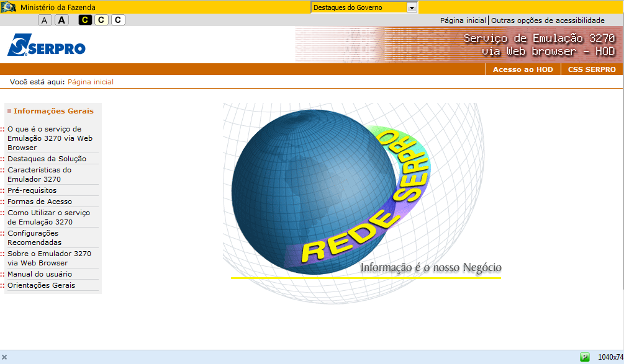Click the large bold A font size icon
Screen dimensions: 624x364
click(x=61, y=20)
